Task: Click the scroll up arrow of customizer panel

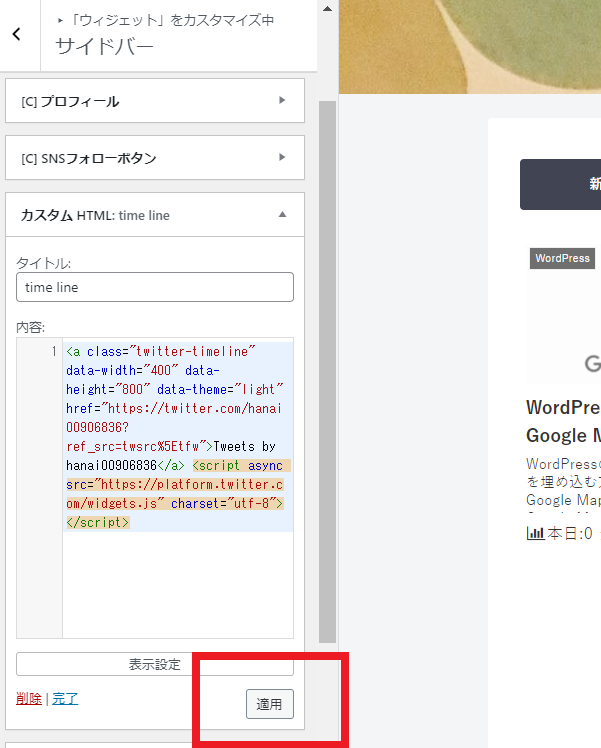Action: coord(327,9)
